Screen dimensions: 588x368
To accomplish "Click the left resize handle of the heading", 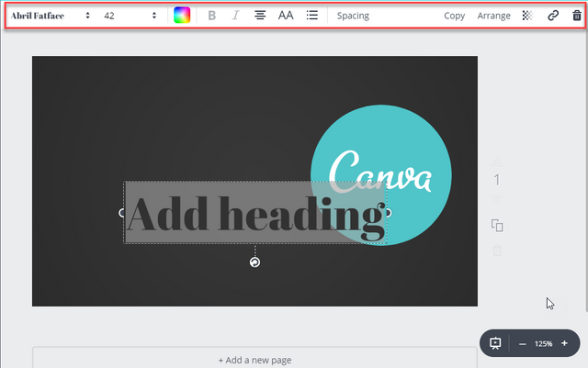I will point(122,213).
